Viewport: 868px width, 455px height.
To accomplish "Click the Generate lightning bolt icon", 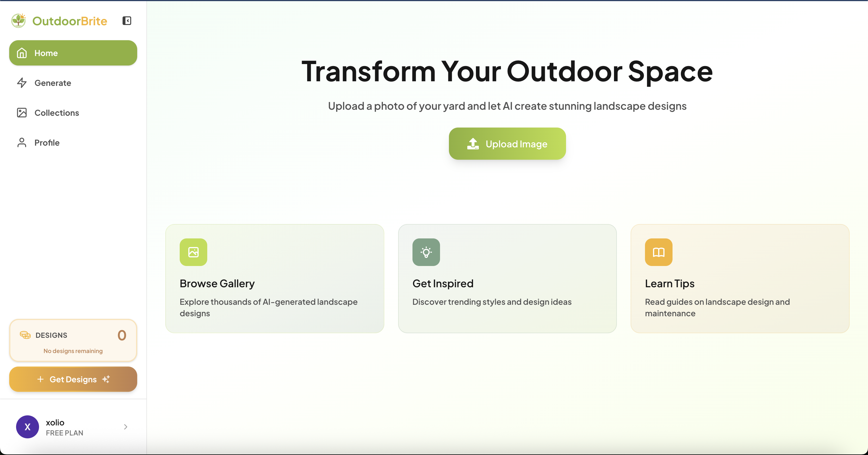I will [22, 83].
